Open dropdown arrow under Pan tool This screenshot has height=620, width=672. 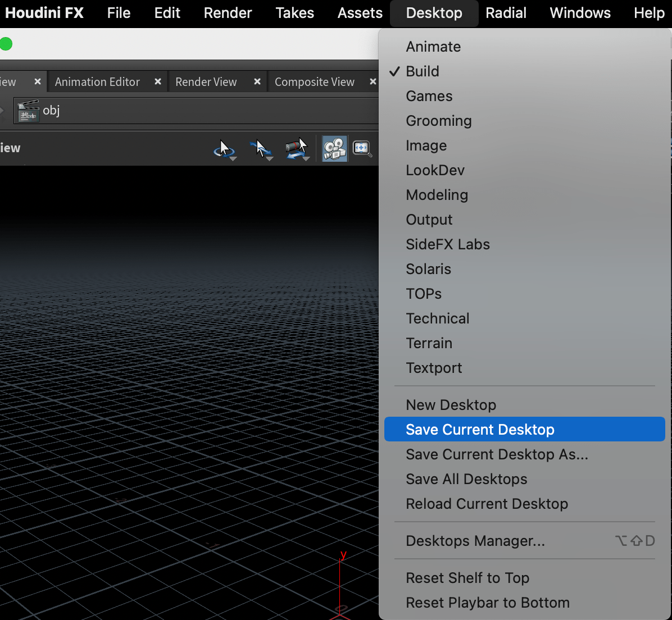pos(270,159)
